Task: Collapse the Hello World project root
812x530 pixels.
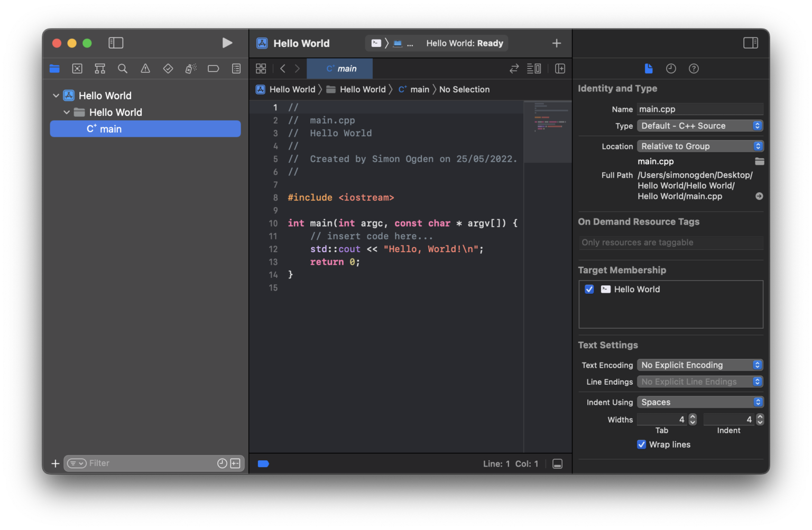Action: pos(56,96)
